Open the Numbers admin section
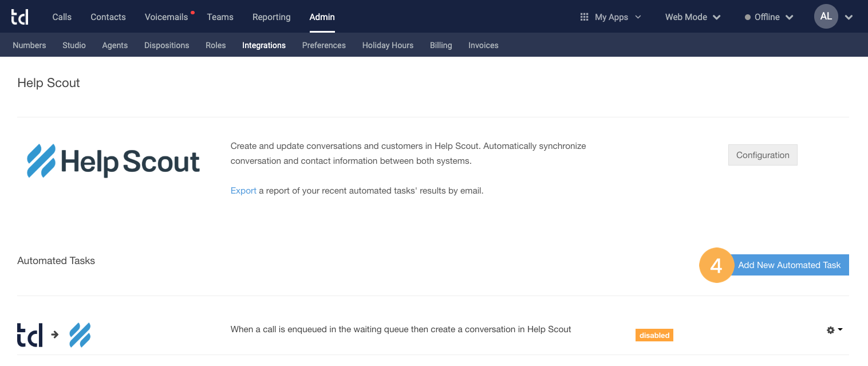This screenshot has height=366, width=868. pyautogui.click(x=29, y=45)
